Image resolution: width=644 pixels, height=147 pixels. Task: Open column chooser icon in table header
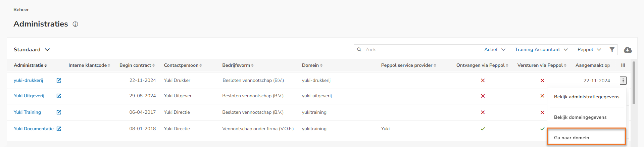pos(623,65)
